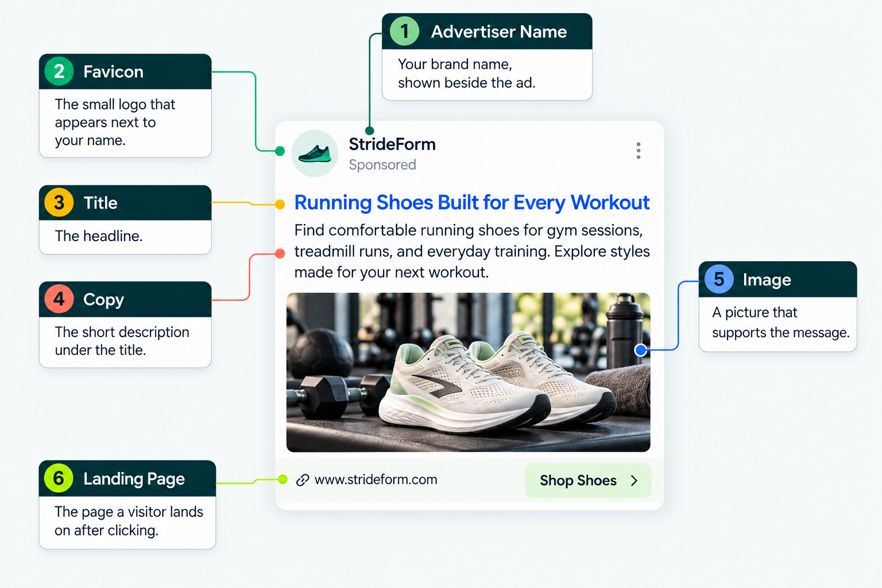
Task: Click the blue number 5 Image badge
Action: pyautogui.click(x=719, y=279)
